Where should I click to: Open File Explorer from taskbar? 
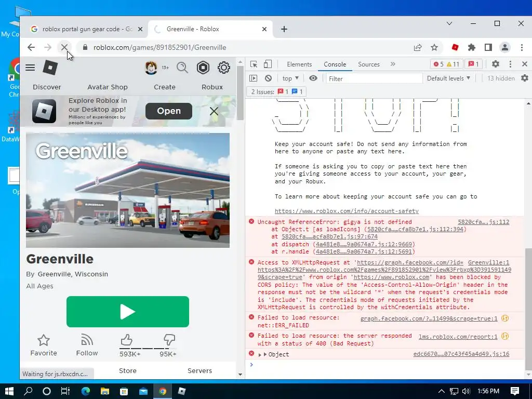point(105,391)
